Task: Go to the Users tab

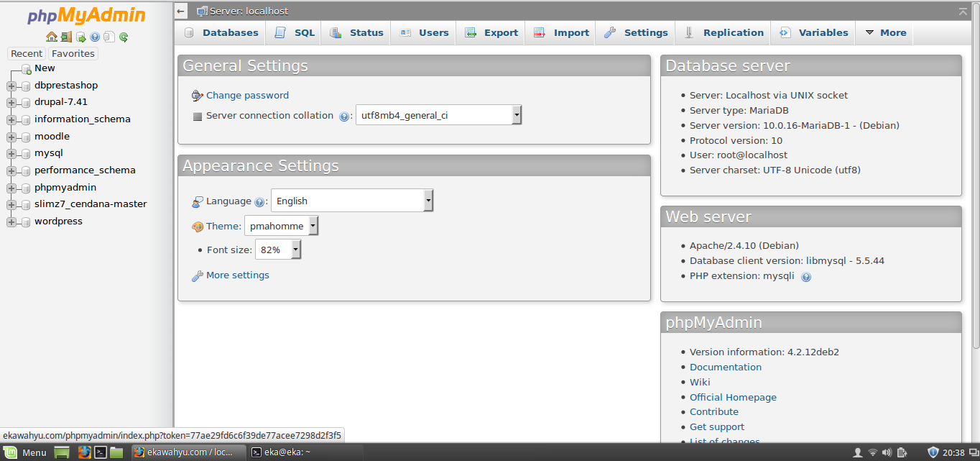Action: coord(424,32)
